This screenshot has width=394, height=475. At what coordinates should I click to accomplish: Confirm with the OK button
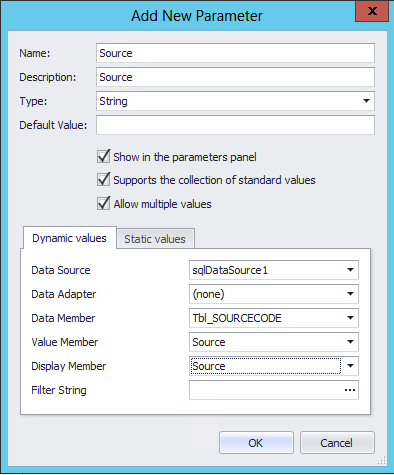tap(256, 443)
